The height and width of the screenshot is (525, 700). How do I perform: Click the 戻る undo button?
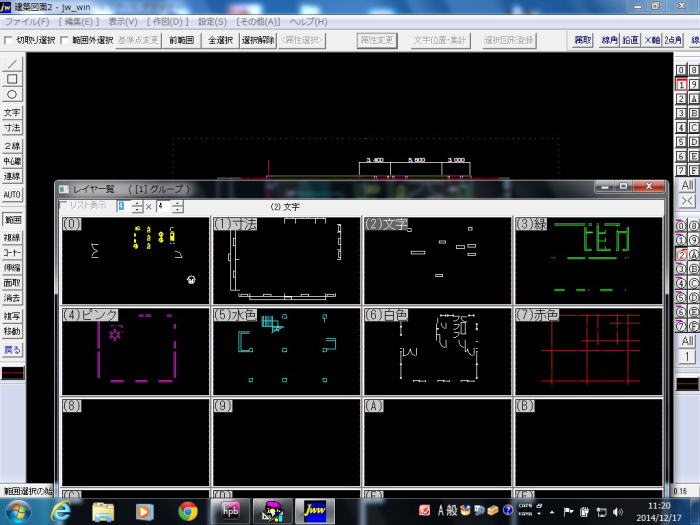click(12, 350)
